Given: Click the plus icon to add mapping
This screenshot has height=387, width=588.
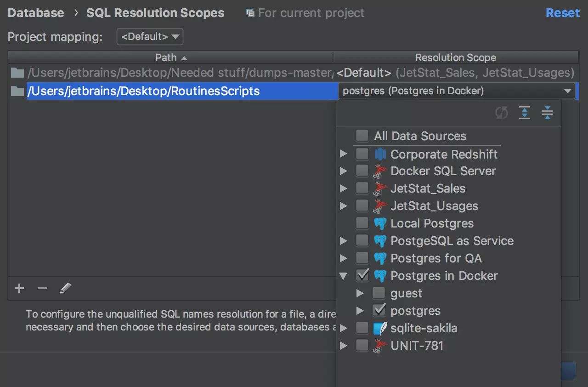Looking at the screenshot, I should click(19, 289).
